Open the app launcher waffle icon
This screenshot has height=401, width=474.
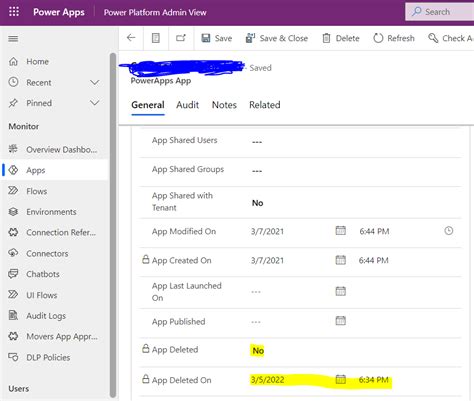click(14, 12)
